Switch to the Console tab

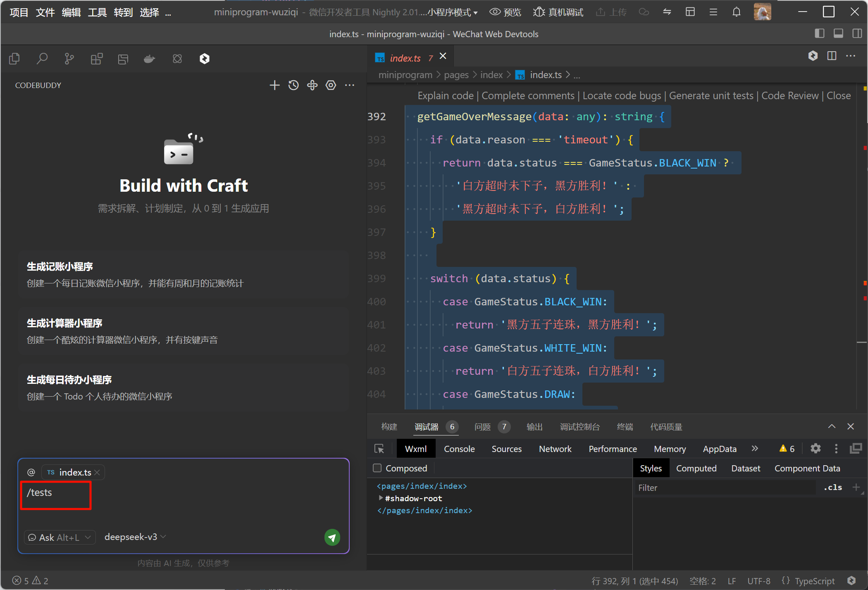[x=459, y=449]
